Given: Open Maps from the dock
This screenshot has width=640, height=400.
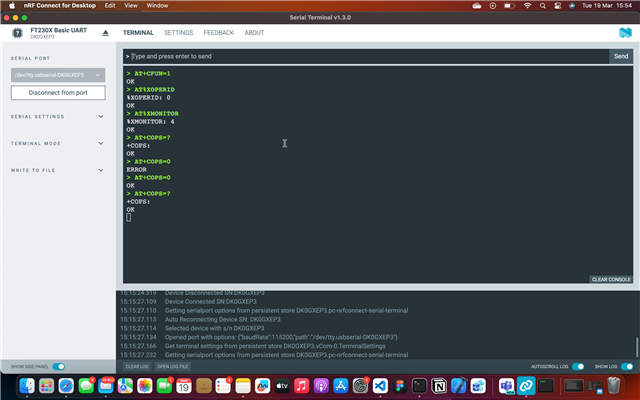Looking at the screenshot, I should point(125,385).
